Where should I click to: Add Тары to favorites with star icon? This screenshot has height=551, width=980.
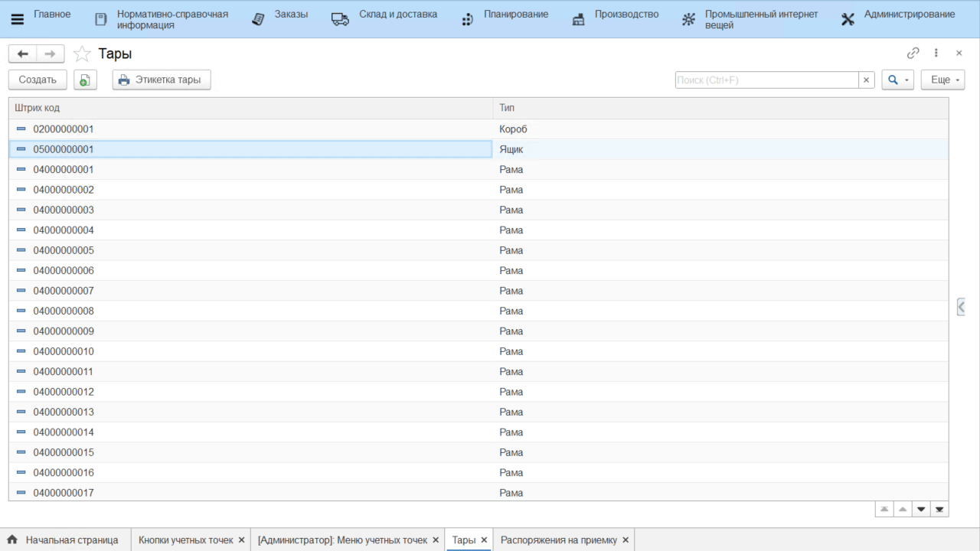[82, 54]
